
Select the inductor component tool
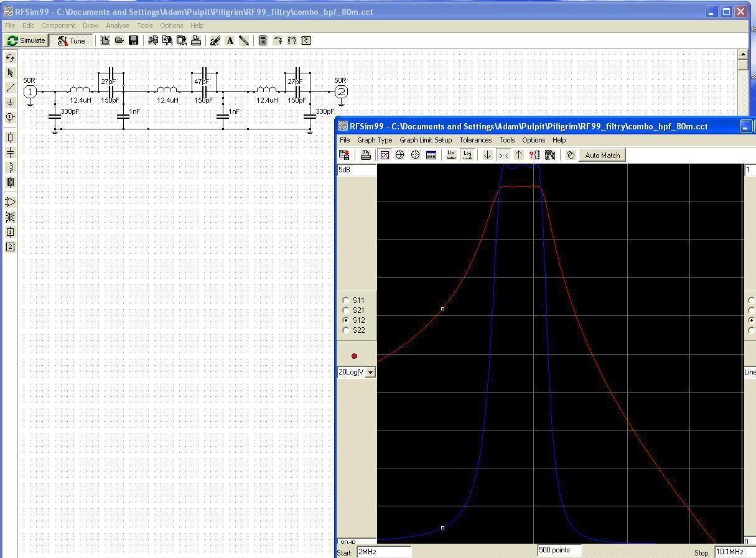pyautogui.click(x=10, y=167)
